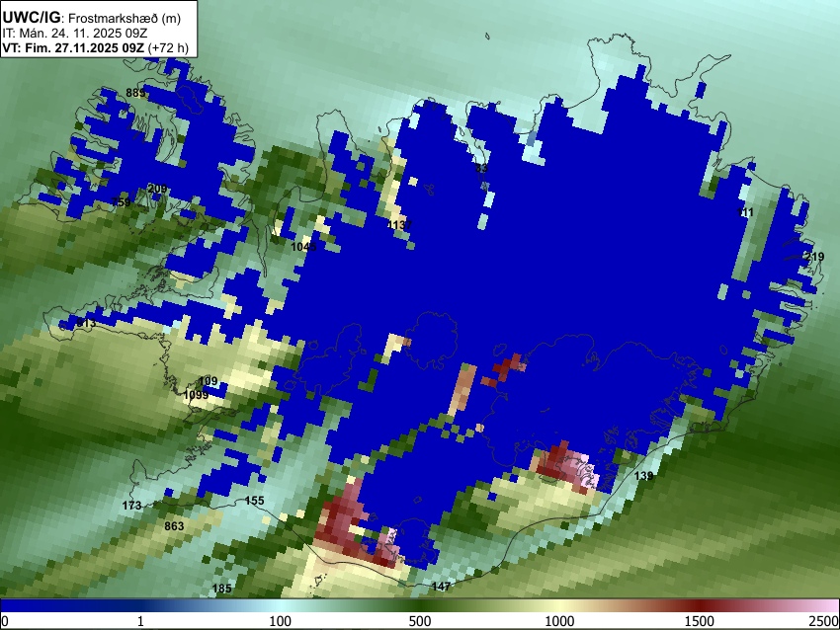Click the map value label 759

click(x=122, y=201)
